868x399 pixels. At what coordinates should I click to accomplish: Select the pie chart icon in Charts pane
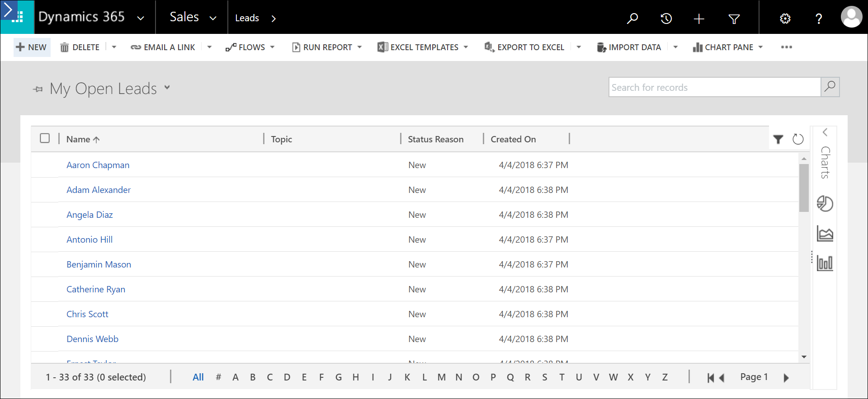[x=825, y=203]
